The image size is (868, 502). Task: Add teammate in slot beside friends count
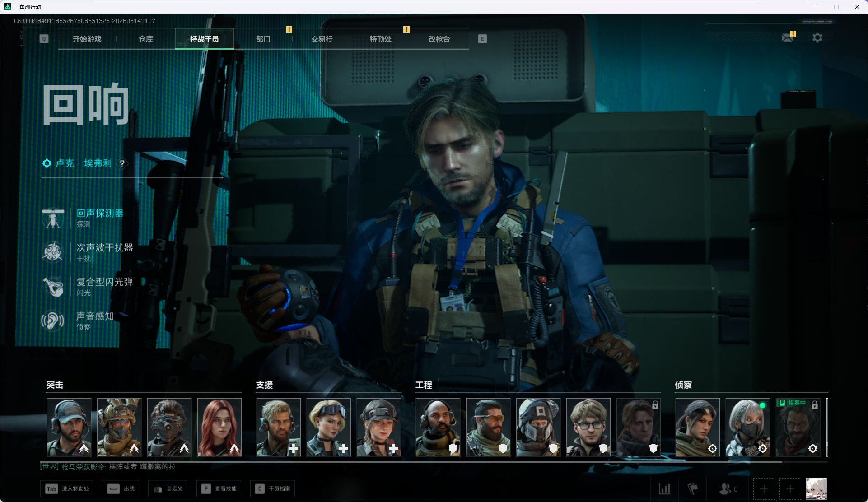click(764, 489)
